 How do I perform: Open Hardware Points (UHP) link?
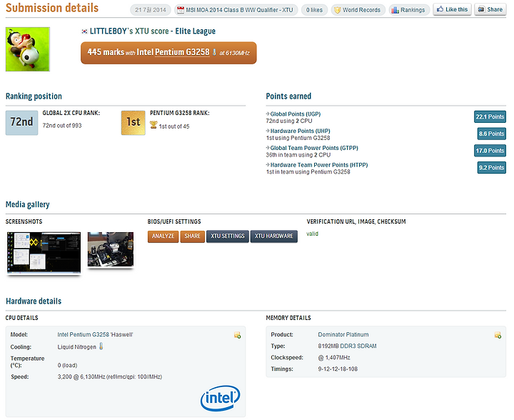pyautogui.click(x=300, y=131)
